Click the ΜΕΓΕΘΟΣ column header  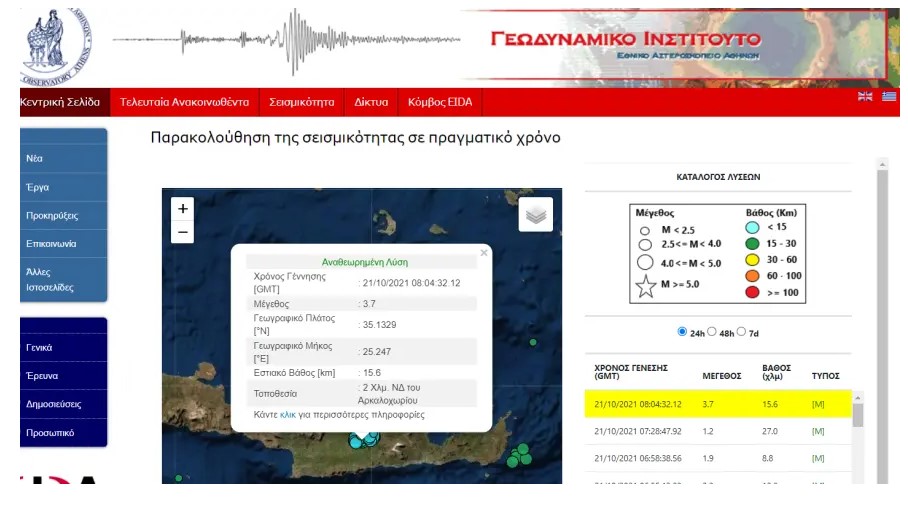tap(722, 376)
